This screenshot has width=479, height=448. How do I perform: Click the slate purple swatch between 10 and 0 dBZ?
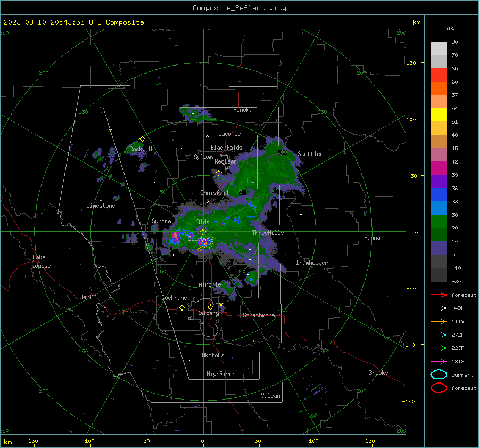point(439,248)
